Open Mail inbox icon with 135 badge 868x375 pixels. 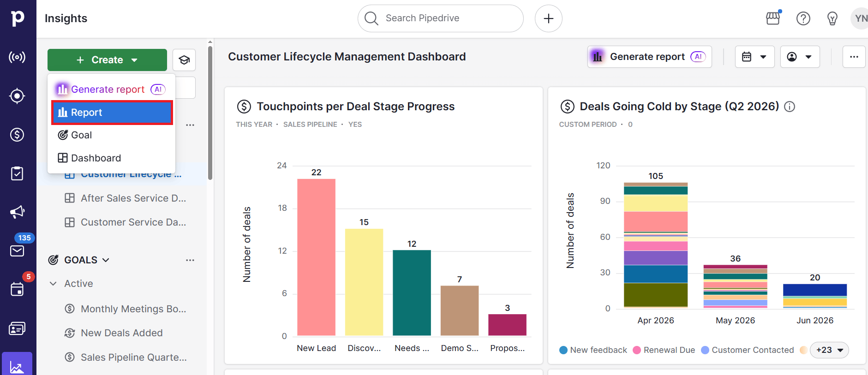point(17,251)
